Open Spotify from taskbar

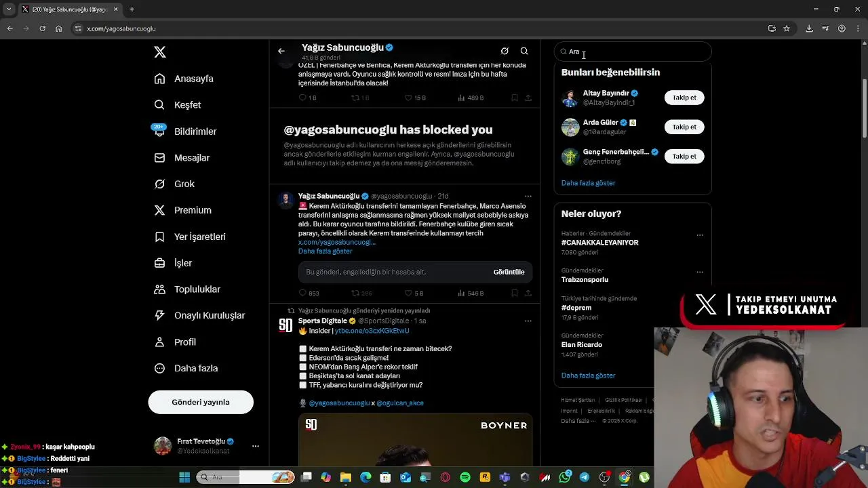pyautogui.click(x=465, y=478)
